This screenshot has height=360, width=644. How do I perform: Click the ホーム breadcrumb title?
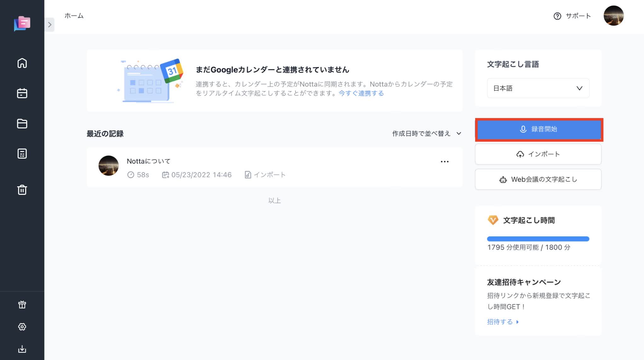(x=74, y=15)
